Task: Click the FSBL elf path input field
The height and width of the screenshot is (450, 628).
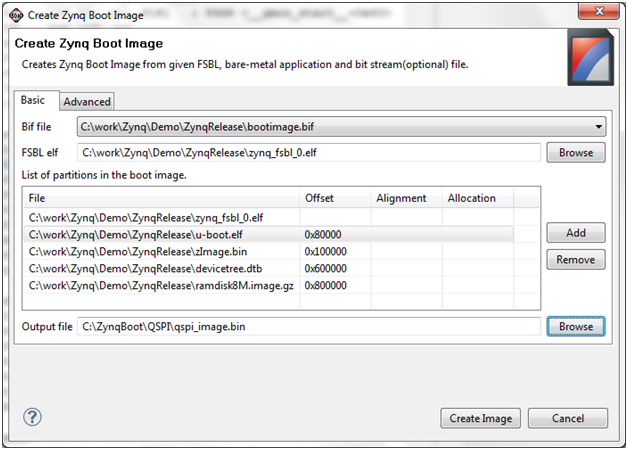Action: point(309,153)
